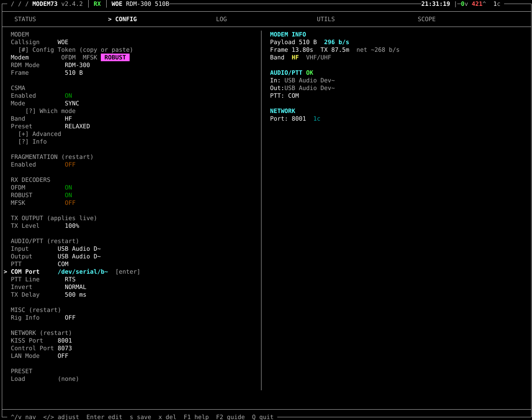Viewport: 532px width, 420px height.
Task: Click the MODEM73 title in header
Action: (x=45, y=4)
